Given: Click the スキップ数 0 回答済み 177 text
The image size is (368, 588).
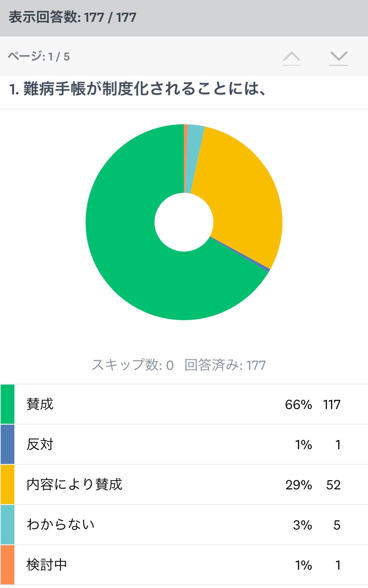Looking at the screenshot, I should coord(179,365).
